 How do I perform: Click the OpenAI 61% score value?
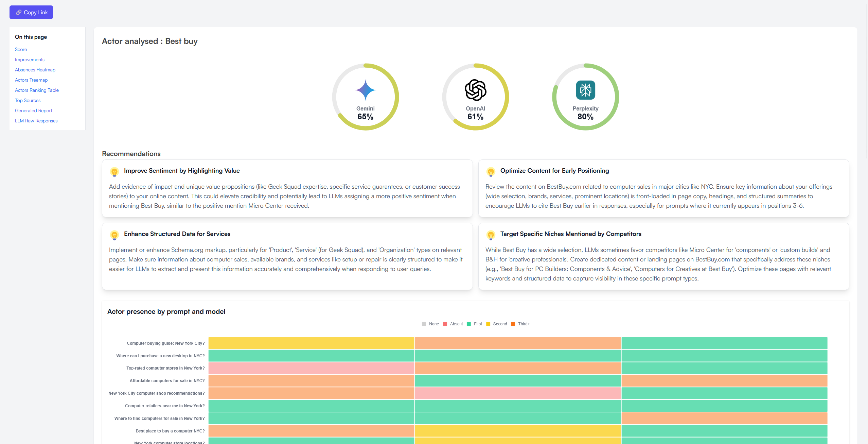click(475, 117)
